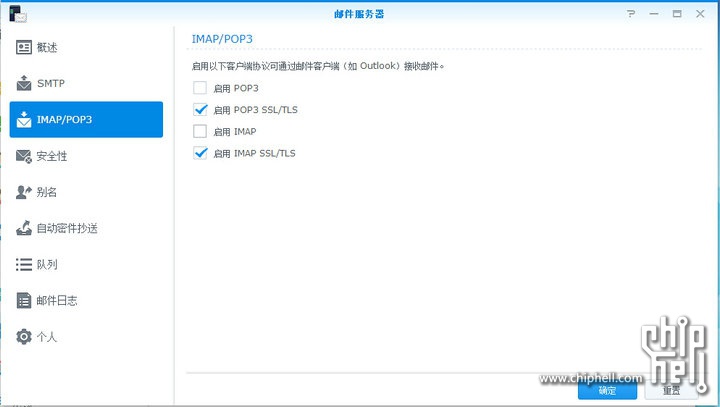Click the 别名 alias person icon

pyautogui.click(x=24, y=192)
